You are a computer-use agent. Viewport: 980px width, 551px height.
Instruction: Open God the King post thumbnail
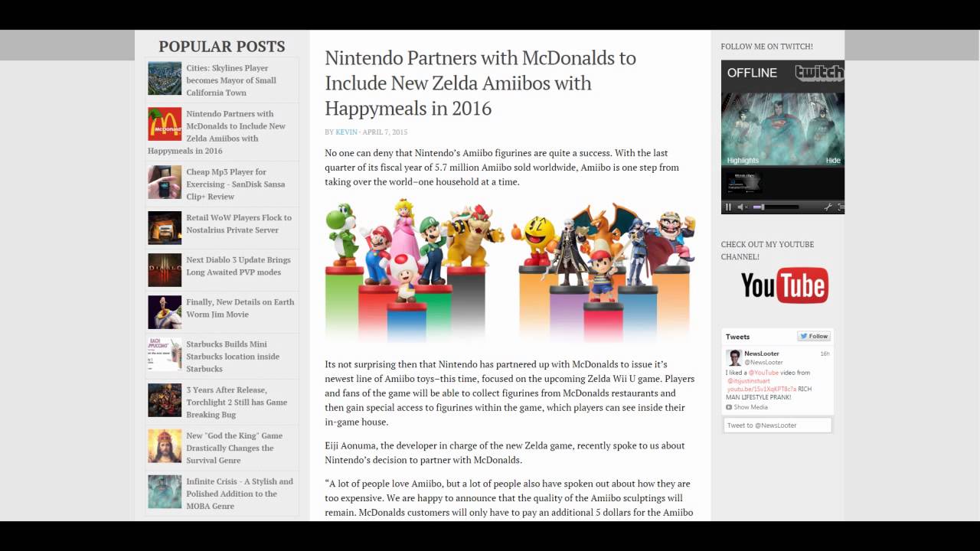click(165, 446)
